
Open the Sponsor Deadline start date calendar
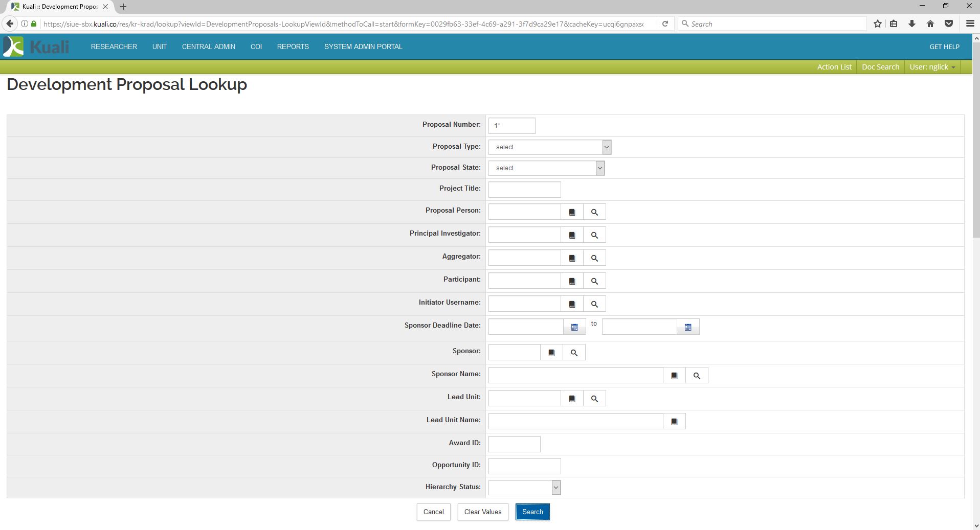click(x=574, y=327)
